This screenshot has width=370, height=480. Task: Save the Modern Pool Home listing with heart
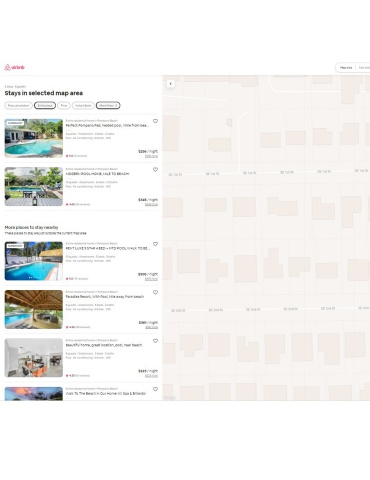[x=155, y=169]
